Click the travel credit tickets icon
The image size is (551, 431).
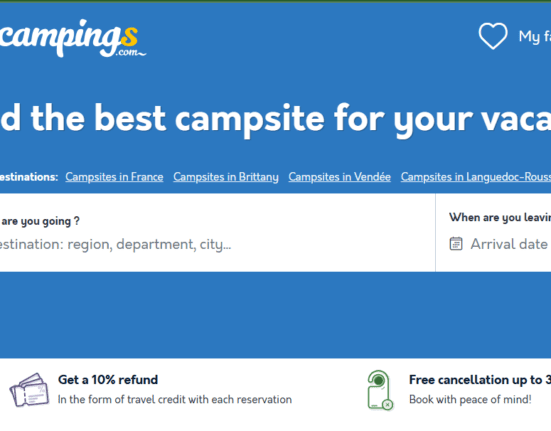pos(29,390)
